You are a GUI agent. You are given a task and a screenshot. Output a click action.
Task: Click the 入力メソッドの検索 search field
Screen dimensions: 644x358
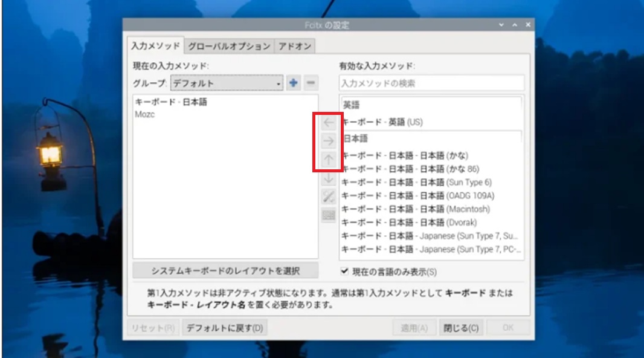pos(431,83)
